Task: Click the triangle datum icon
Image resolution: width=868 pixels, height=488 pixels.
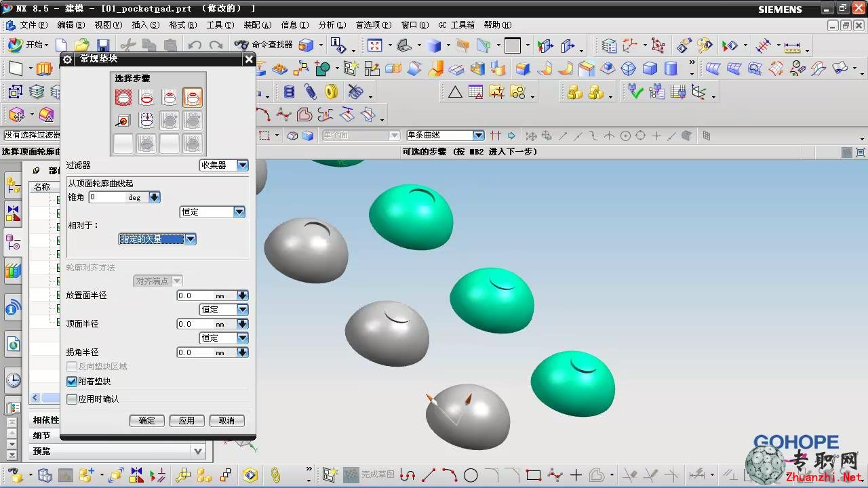Action: (455, 91)
